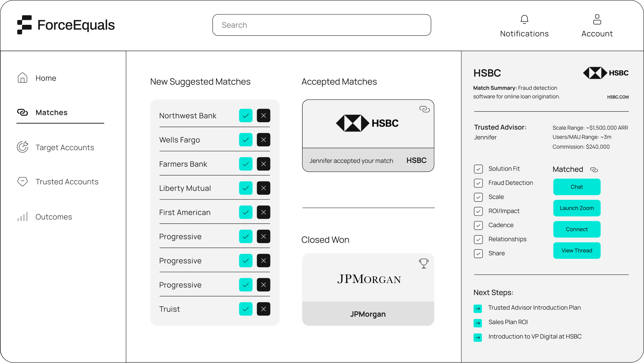Click the 'Users/MAU Range: ~3m' text

coord(582,137)
